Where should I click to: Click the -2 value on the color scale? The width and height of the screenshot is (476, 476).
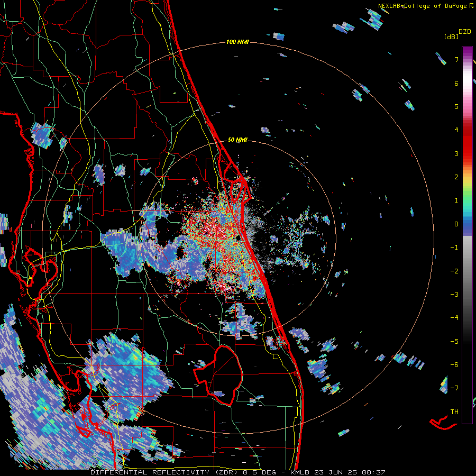[454, 271]
